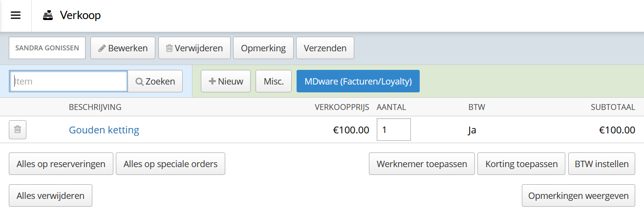Add a new item with Nieuw
The height and width of the screenshot is (215, 644).
(x=226, y=81)
